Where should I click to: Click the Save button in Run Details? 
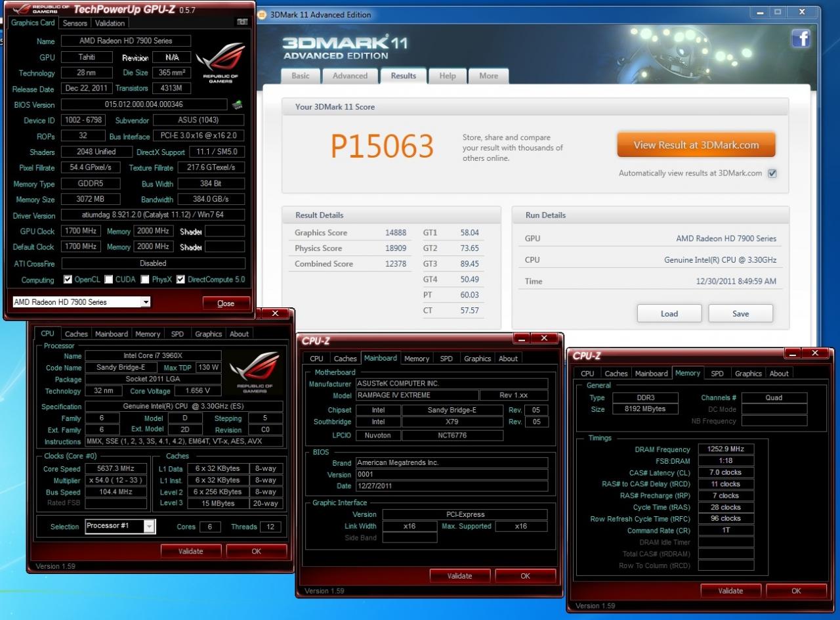coord(741,313)
